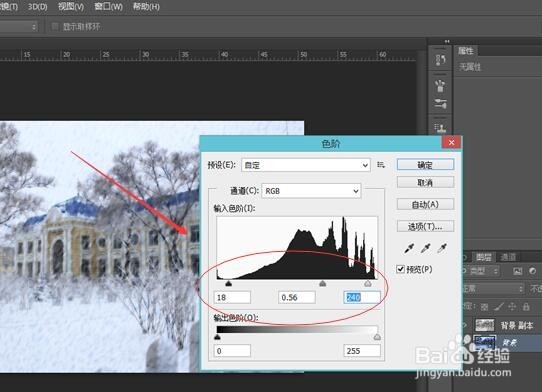Viewport: 542px width, 392px height.
Task: Pick the gray point eyedropper in Levels
Action: coord(426,248)
